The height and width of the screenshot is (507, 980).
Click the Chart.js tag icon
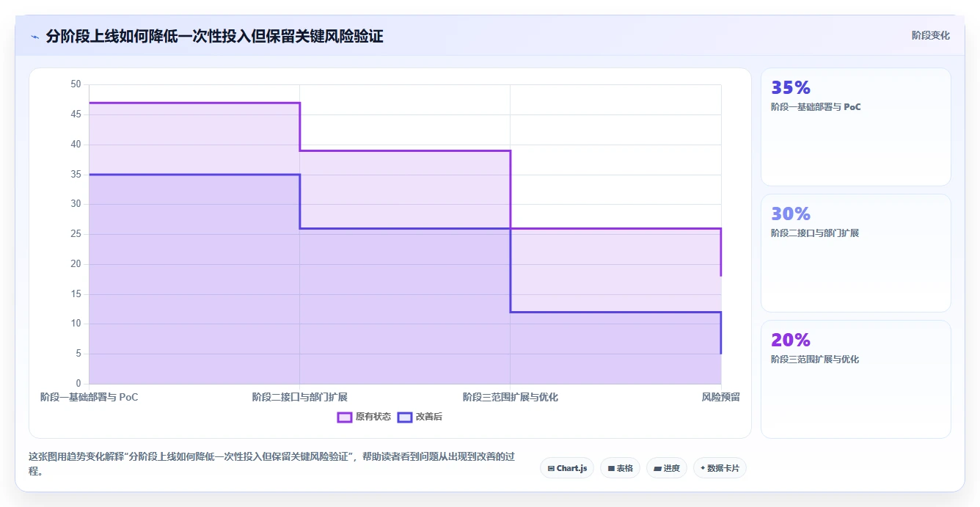[x=551, y=468]
